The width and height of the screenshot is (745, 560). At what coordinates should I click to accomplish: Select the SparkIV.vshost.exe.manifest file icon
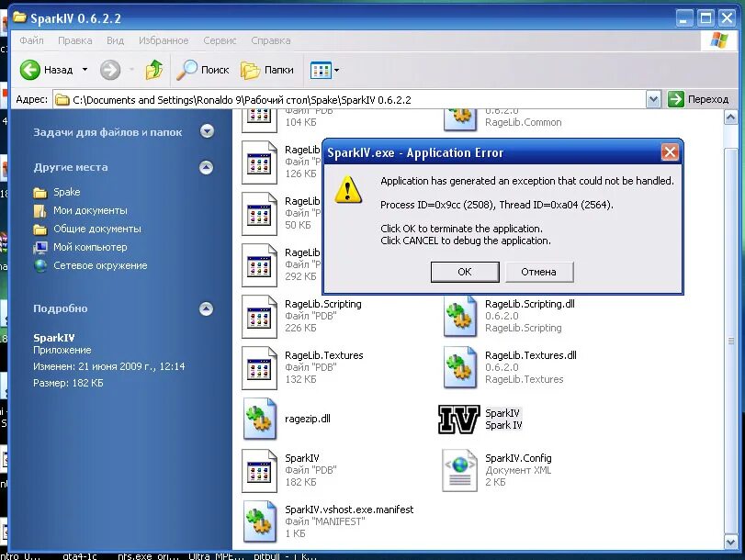[x=259, y=521]
